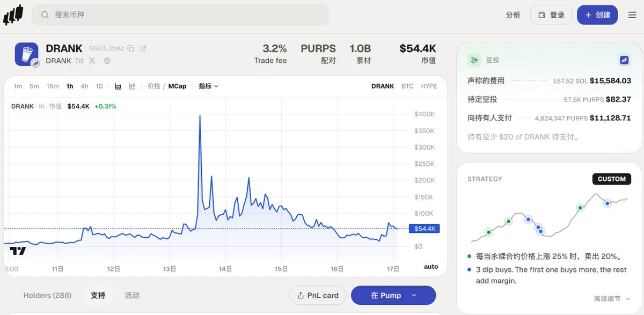Toggle the auto scale on chart
This screenshot has width=644, height=315.
(x=431, y=267)
